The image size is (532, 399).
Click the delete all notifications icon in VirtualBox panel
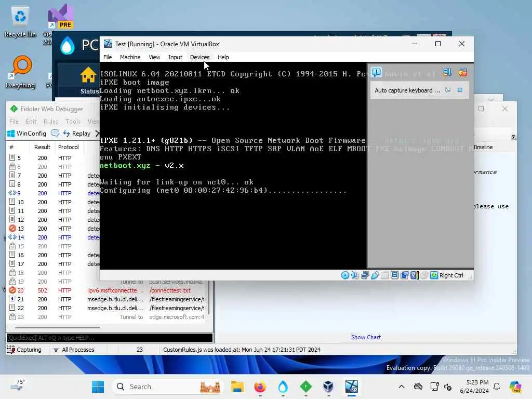(x=463, y=72)
